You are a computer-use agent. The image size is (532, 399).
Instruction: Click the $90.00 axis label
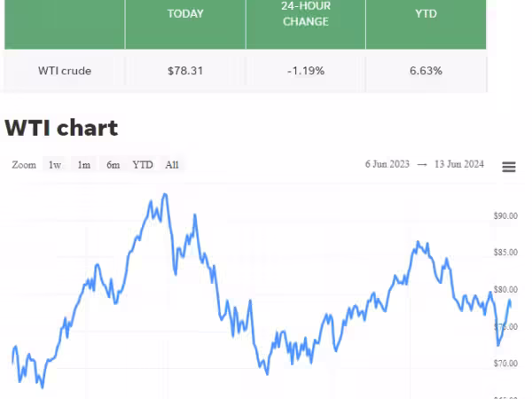pos(505,215)
